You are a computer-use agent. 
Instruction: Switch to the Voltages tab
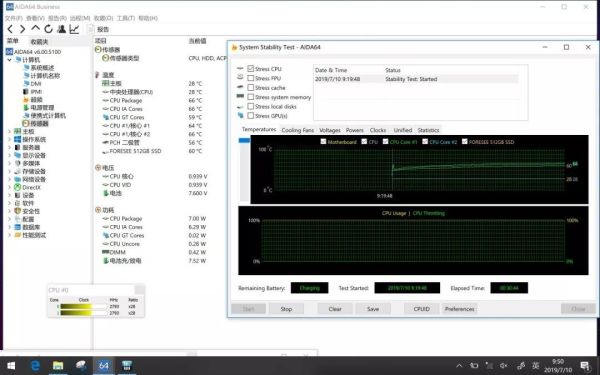click(330, 130)
